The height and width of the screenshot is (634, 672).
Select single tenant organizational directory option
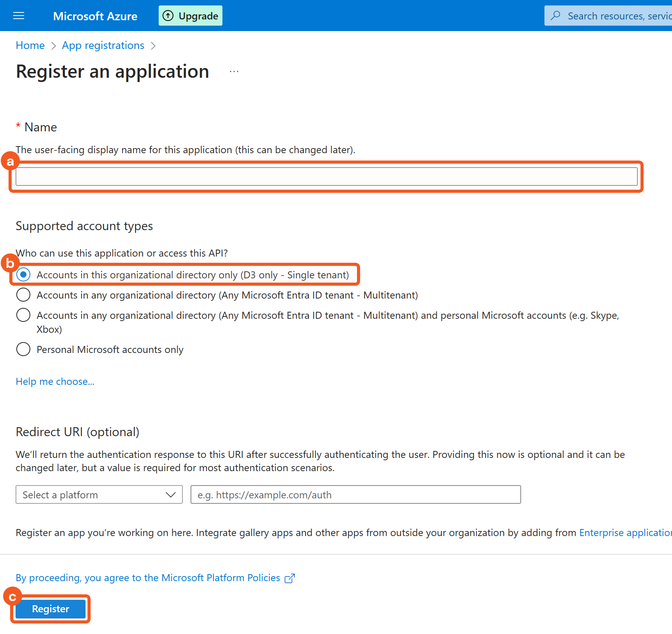point(23,275)
